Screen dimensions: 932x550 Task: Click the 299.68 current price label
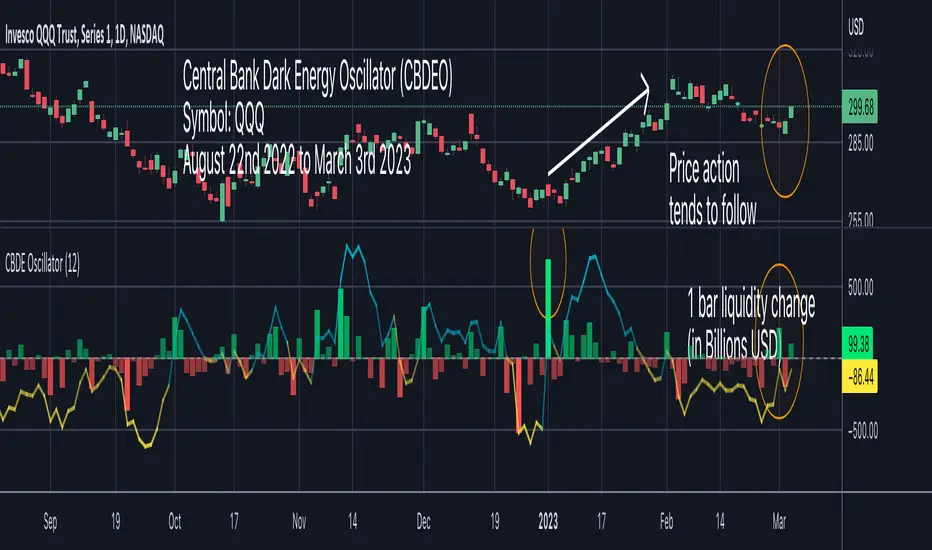(859, 107)
